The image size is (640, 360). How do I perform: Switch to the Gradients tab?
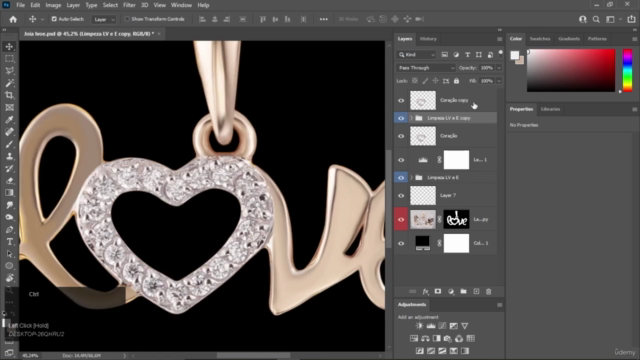coord(569,39)
